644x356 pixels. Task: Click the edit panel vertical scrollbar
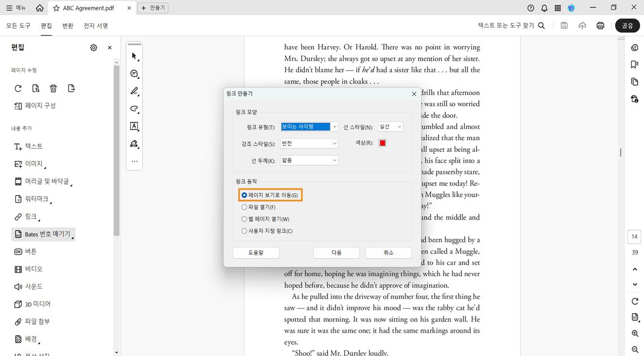point(116,151)
